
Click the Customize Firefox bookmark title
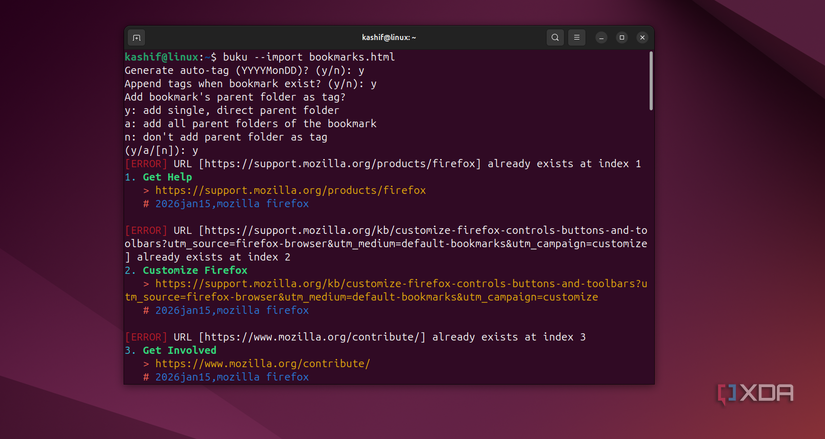[x=195, y=271]
